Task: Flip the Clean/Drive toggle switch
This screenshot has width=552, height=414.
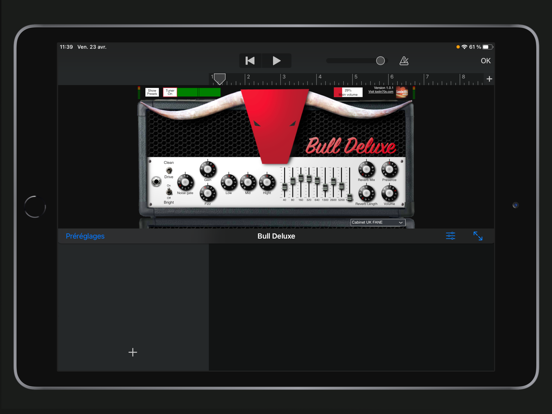Action: [169, 170]
